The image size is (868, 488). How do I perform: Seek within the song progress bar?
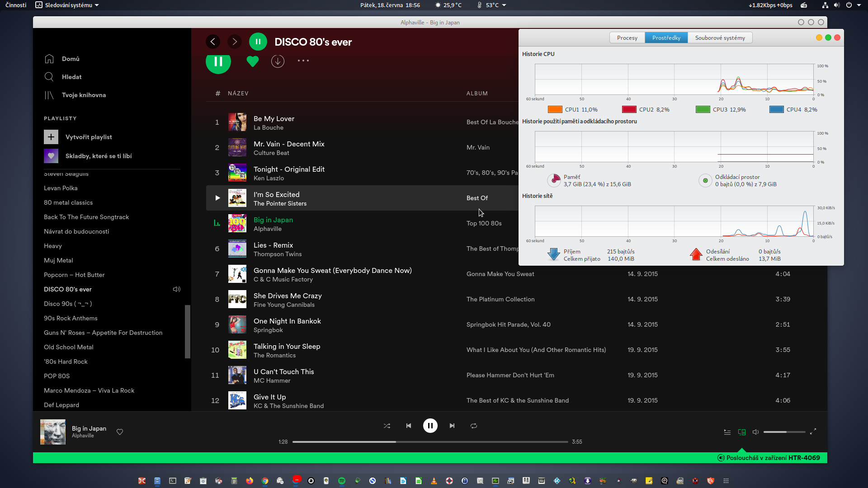[430, 442]
